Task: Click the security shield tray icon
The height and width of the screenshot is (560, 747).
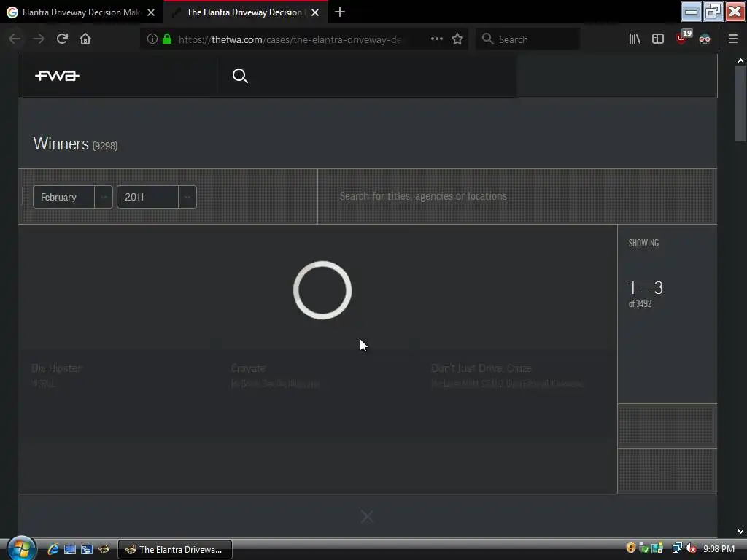Action: 631,548
